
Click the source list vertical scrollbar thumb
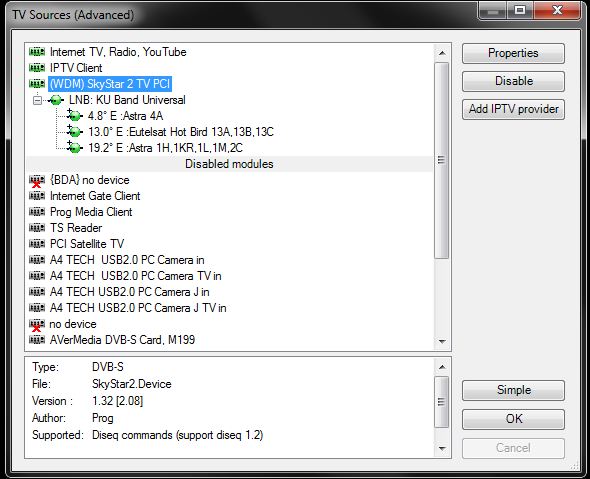coord(442,160)
